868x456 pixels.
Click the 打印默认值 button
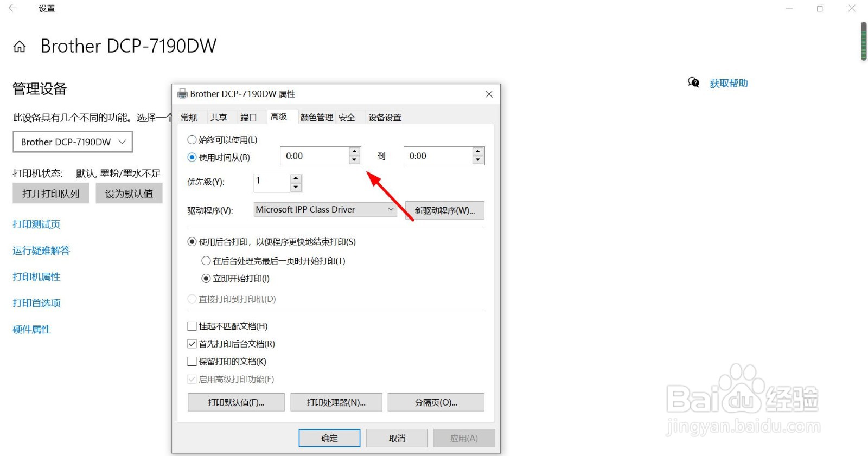pos(236,402)
